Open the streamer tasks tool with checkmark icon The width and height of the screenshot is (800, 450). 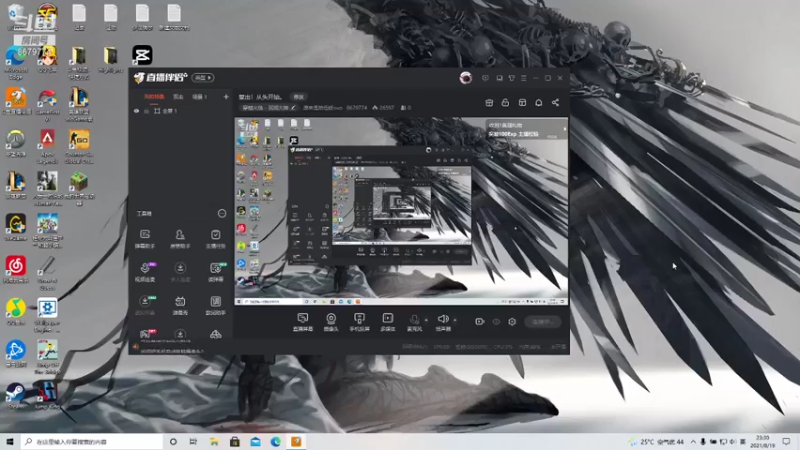point(215,239)
